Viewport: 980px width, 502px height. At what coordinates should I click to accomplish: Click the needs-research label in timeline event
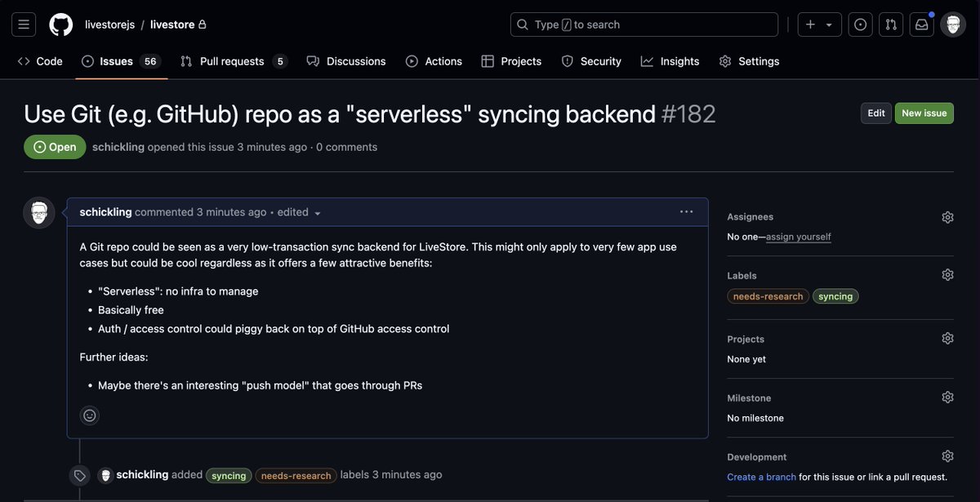(296, 475)
